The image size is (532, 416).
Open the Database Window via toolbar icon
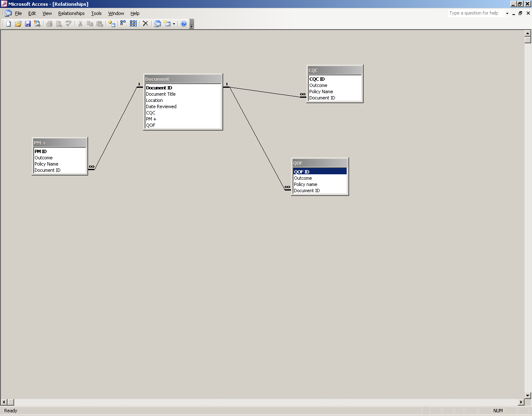click(158, 24)
